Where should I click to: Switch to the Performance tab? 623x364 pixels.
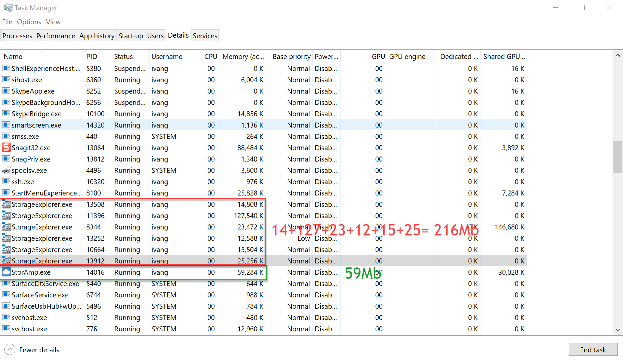(56, 36)
